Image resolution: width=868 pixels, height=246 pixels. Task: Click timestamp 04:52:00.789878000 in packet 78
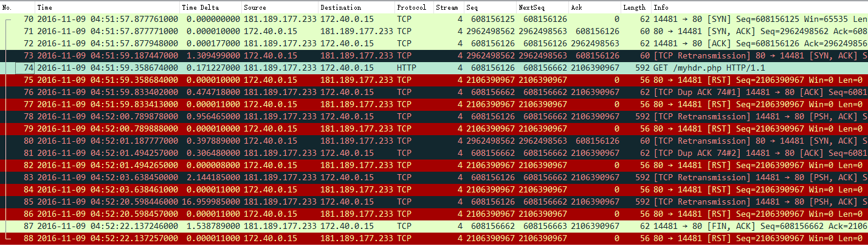[x=108, y=116]
